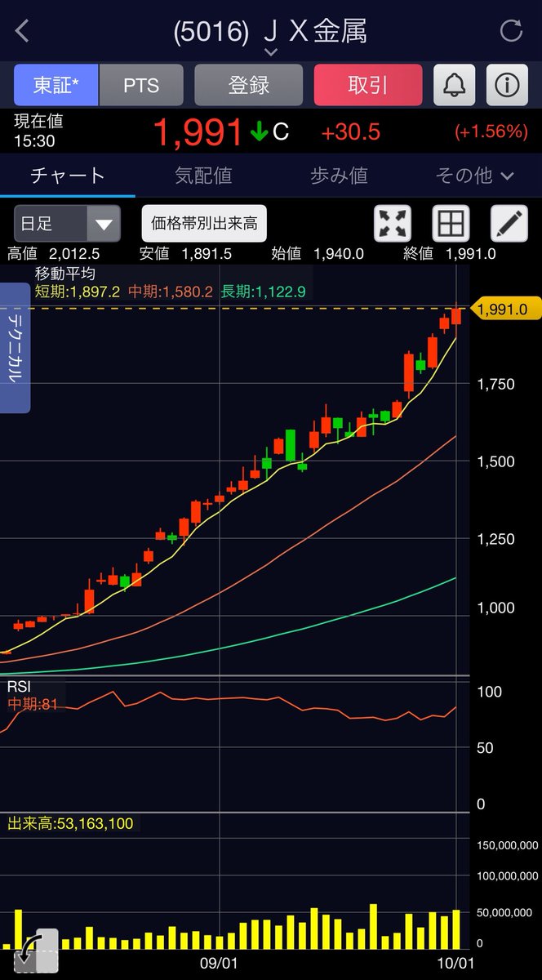
Task: Tap the 高値 2,012.5 value
Action: click(x=54, y=254)
